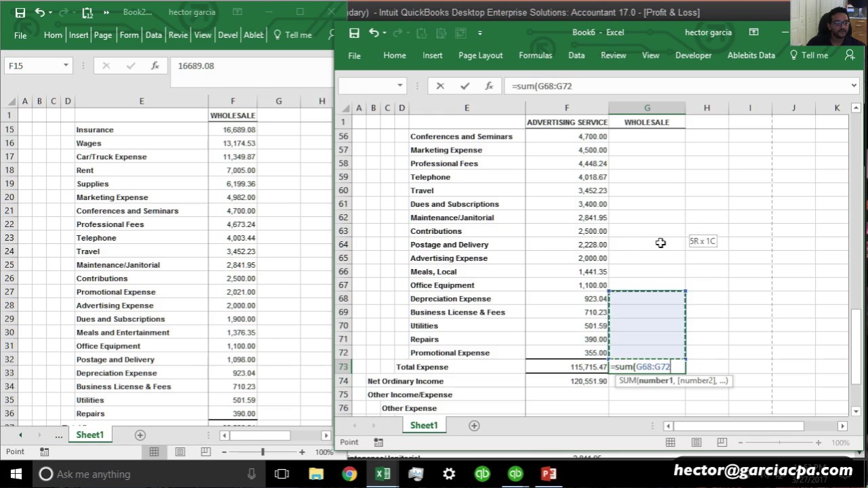868x488 pixels.
Task: Undo last action in Book2 window
Action: pyautogui.click(x=39, y=12)
